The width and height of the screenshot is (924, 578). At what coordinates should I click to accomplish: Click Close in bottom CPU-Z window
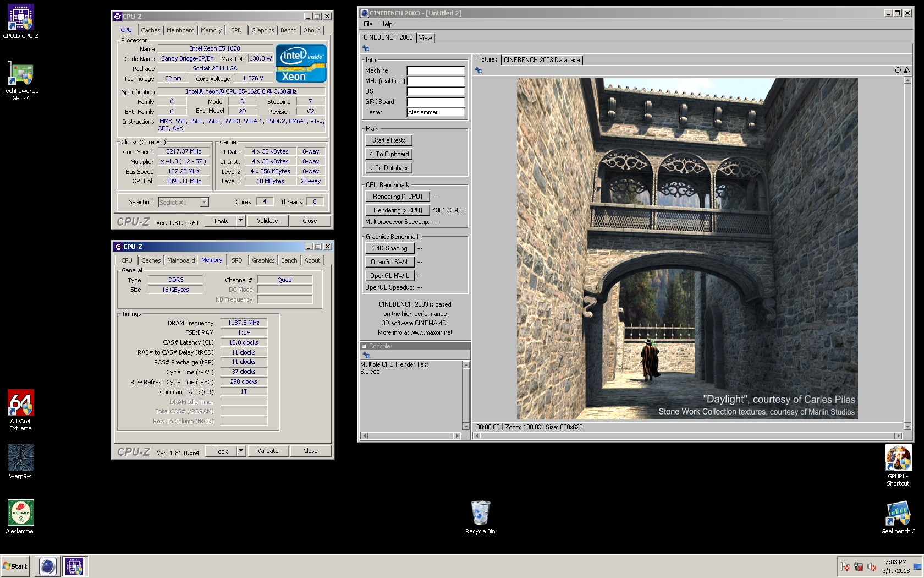tap(310, 451)
